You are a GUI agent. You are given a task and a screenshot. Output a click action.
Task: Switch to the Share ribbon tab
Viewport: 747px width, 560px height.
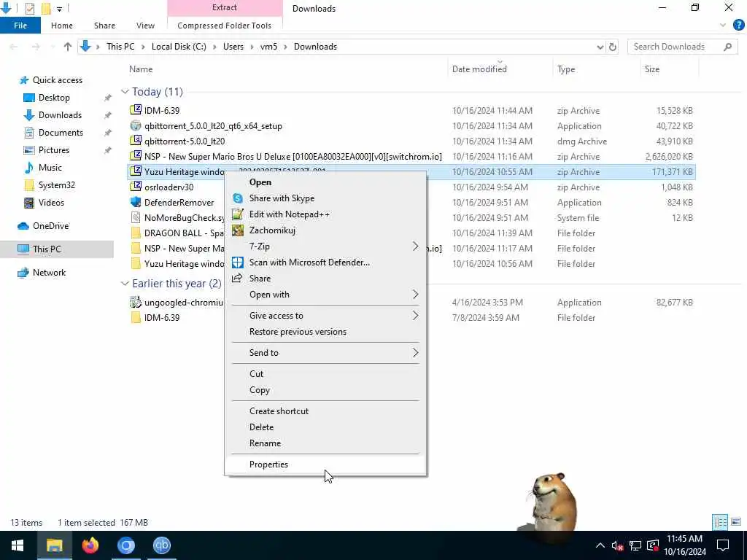pyautogui.click(x=104, y=26)
